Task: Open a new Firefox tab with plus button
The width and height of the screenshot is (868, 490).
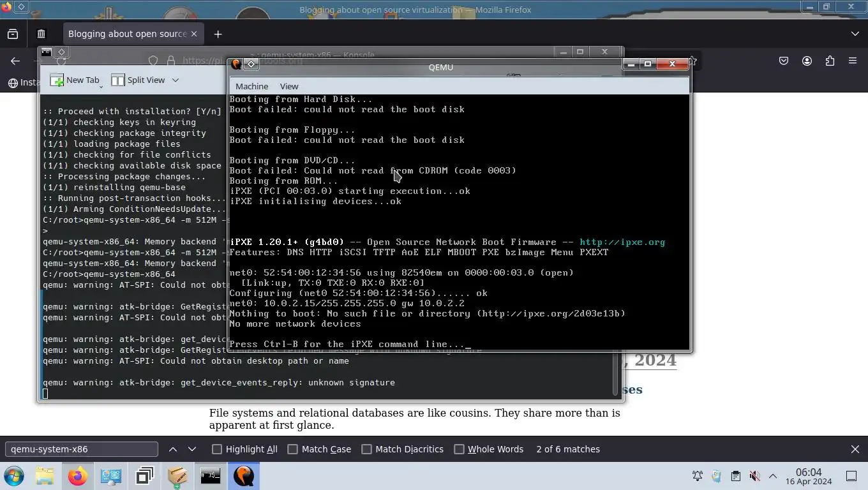Action: (x=218, y=34)
